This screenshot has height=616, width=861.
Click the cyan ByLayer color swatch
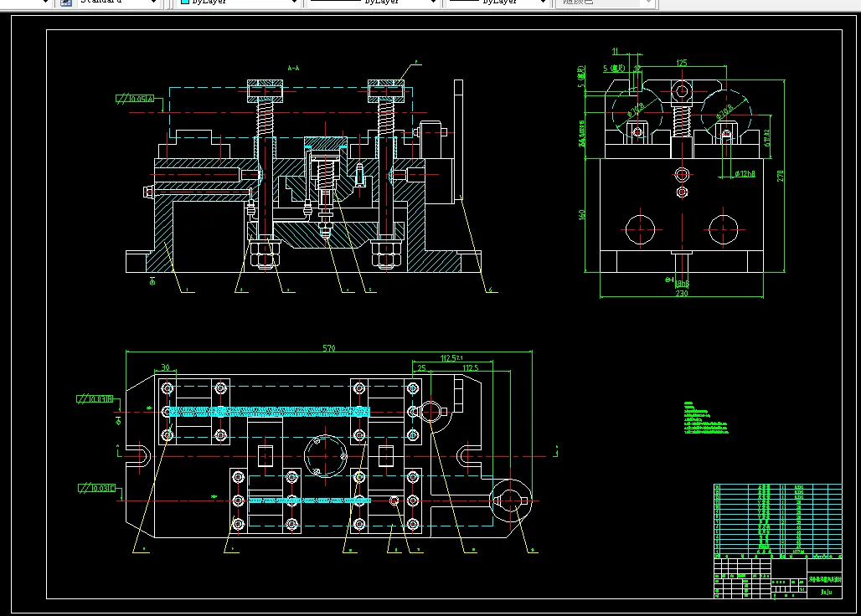click(185, 3)
